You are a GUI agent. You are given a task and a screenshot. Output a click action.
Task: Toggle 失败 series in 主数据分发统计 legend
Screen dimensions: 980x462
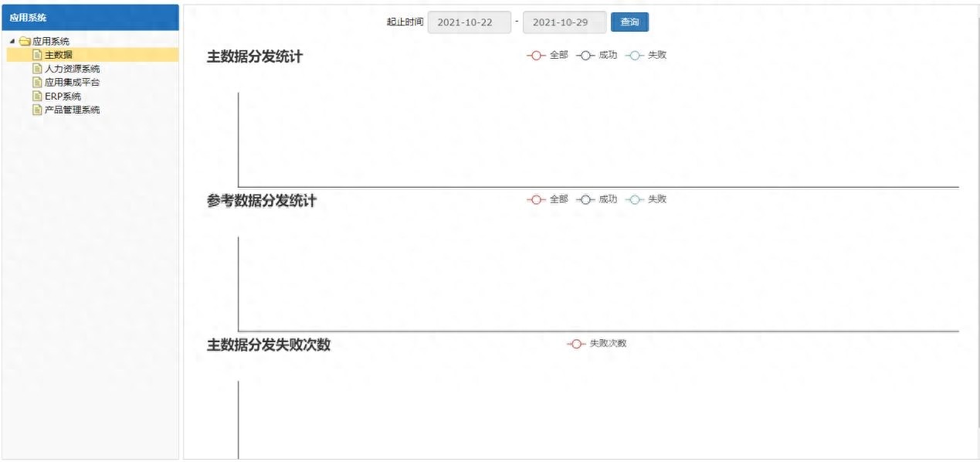(x=646, y=56)
